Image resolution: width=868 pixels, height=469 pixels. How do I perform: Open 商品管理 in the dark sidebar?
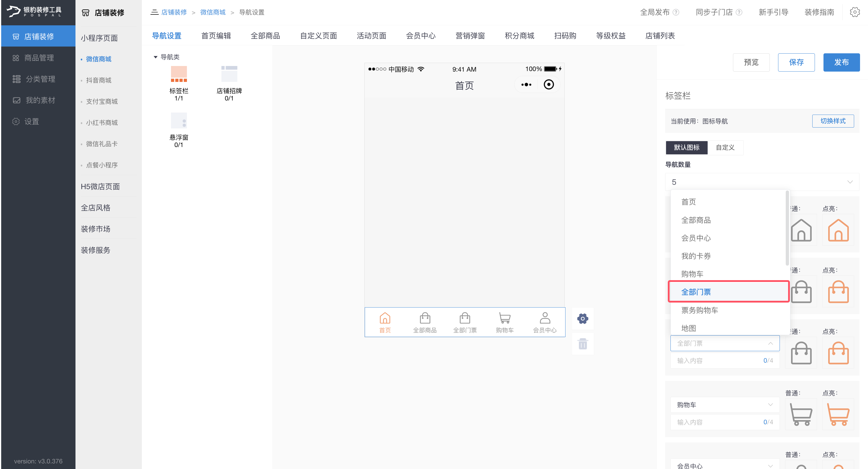(x=38, y=57)
